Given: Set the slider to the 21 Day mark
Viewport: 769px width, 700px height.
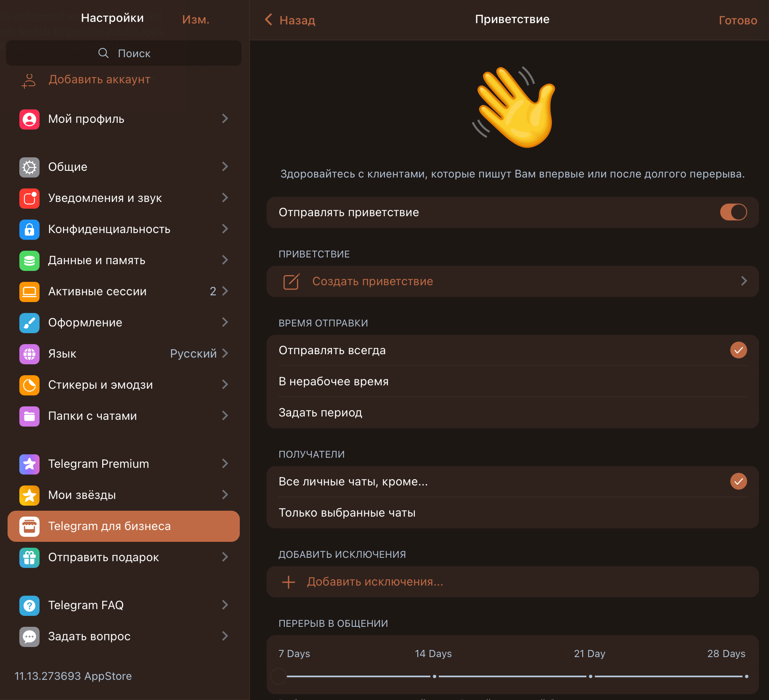Looking at the screenshot, I should (x=591, y=676).
